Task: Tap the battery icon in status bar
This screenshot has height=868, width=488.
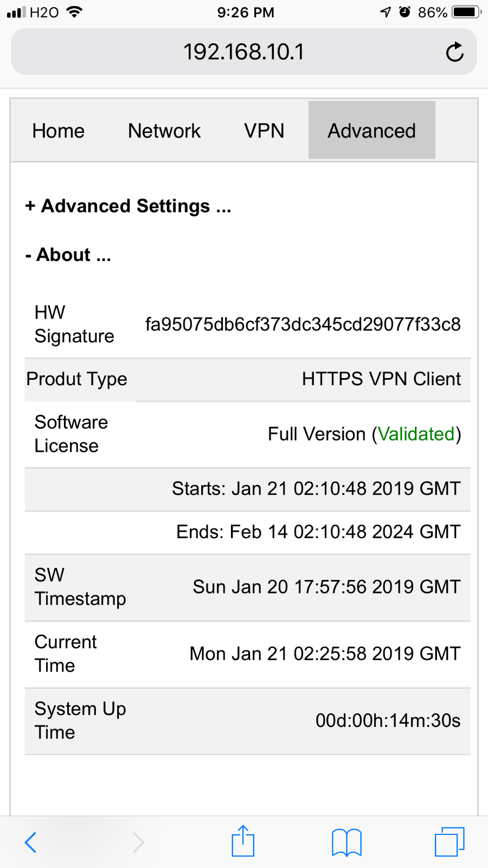Action: tap(467, 12)
